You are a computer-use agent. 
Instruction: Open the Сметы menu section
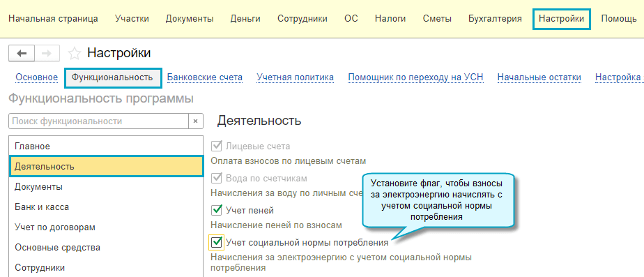(437, 19)
